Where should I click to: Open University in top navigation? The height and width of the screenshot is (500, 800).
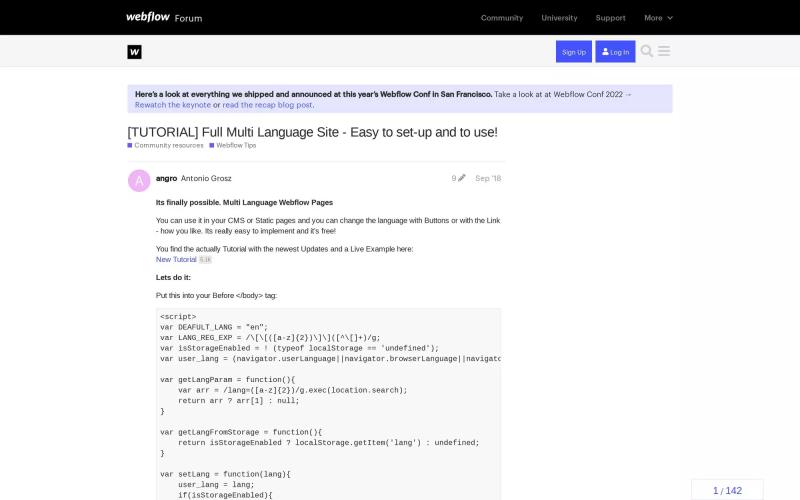click(559, 18)
